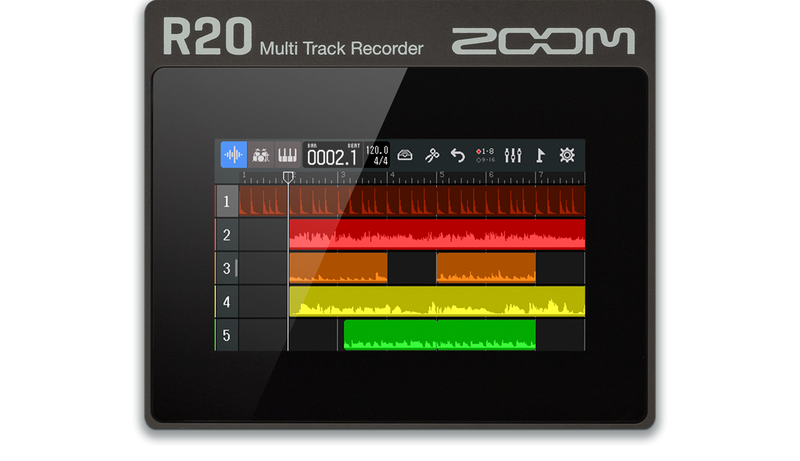
Task: Select track 5 header
Action: coord(227,335)
